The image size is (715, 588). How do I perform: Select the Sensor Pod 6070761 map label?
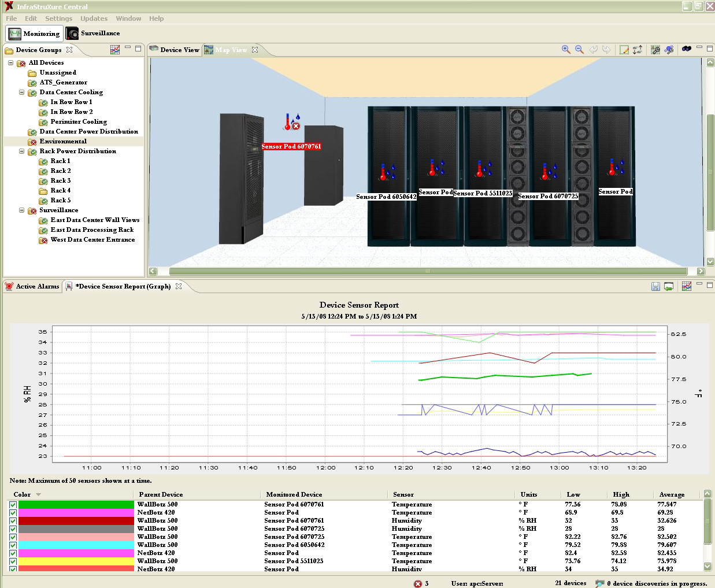point(291,146)
